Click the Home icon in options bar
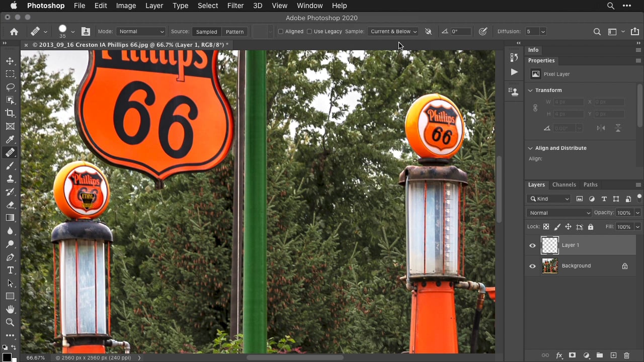The height and width of the screenshot is (362, 644). (14, 31)
